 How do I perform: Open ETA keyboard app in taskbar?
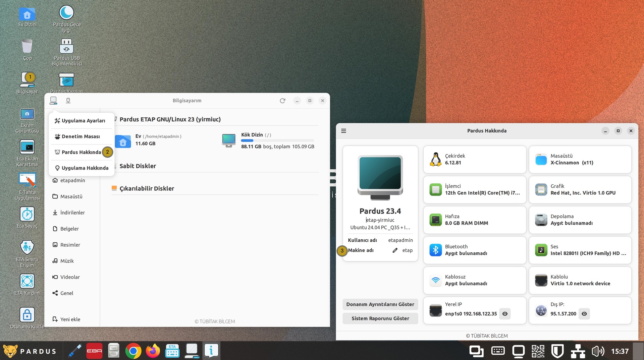click(172, 351)
